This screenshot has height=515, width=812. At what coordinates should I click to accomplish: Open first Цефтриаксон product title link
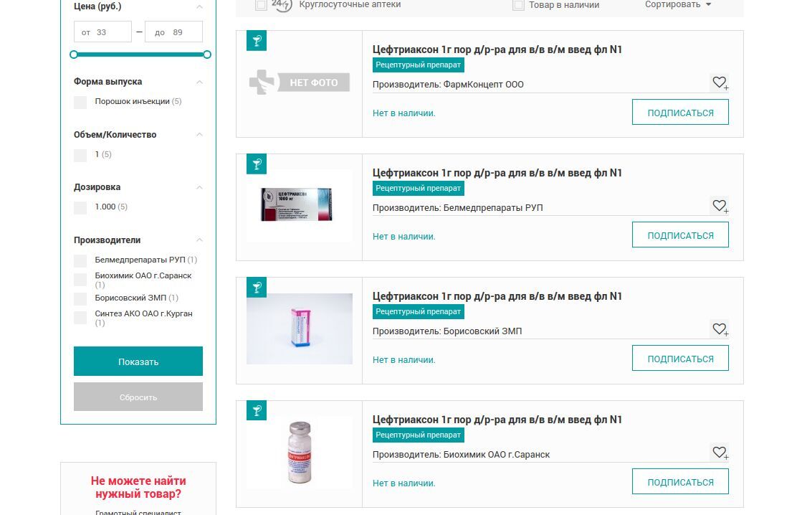(497, 49)
